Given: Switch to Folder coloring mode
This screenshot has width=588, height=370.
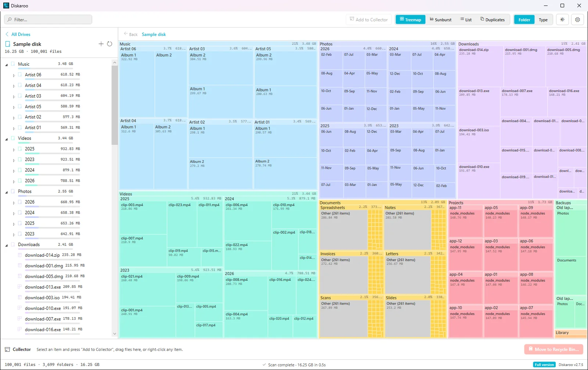Looking at the screenshot, I should (524, 20).
